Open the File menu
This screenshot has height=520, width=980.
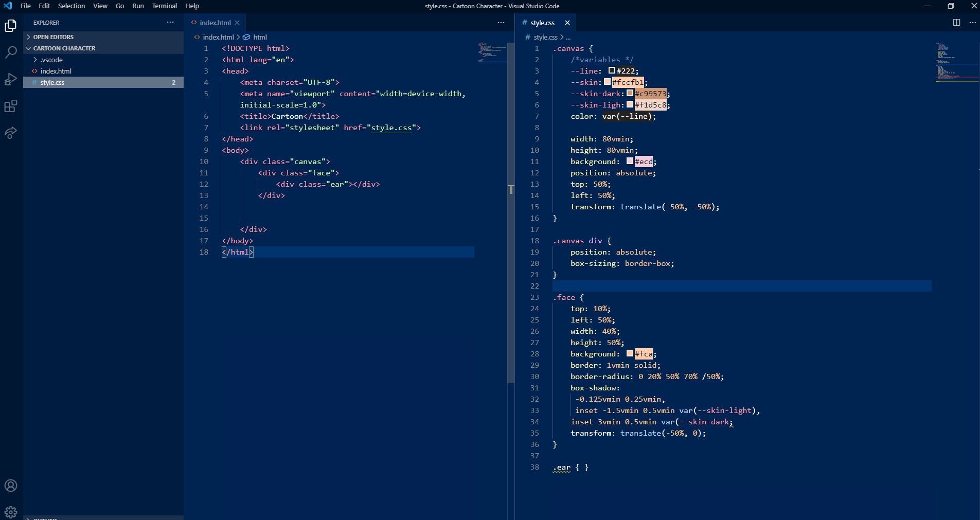pyautogui.click(x=25, y=6)
